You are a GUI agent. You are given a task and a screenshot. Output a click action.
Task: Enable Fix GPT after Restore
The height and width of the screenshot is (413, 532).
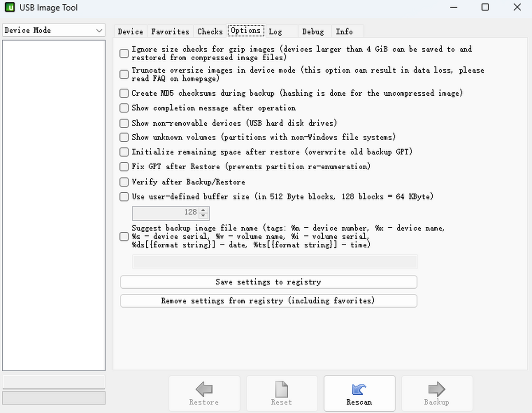(x=124, y=167)
